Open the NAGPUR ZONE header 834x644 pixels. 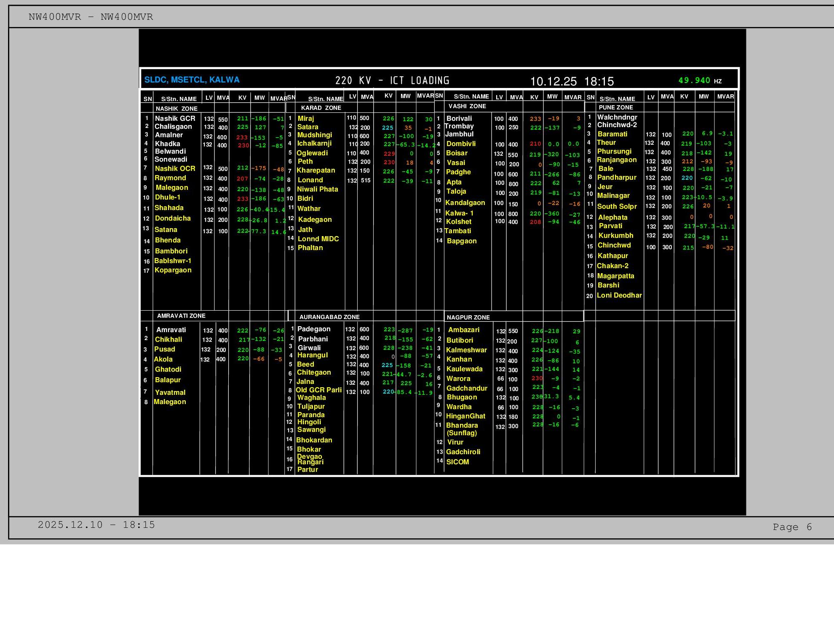pyautogui.click(x=468, y=317)
